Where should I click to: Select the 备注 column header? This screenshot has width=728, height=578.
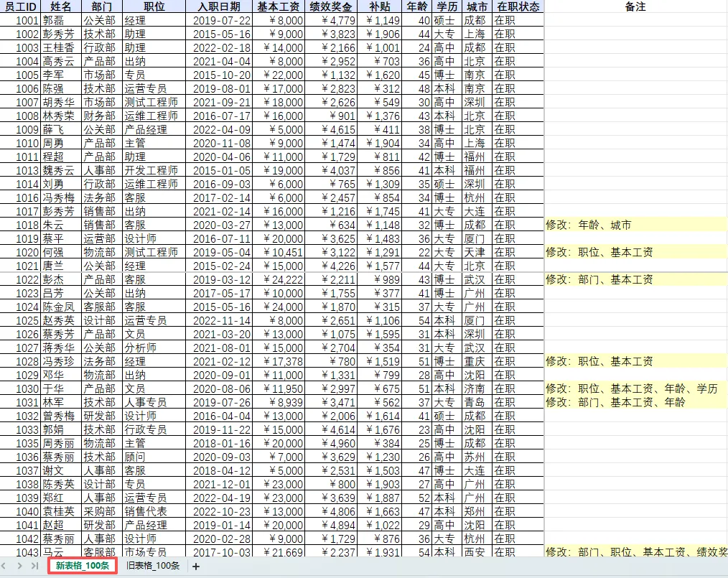click(635, 6)
